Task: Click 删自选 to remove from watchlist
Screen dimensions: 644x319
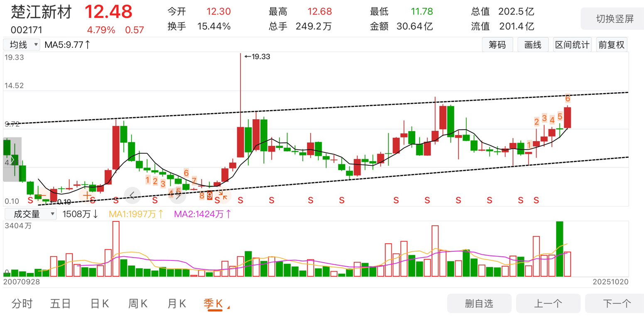Action: pyautogui.click(x=479, y=304)
